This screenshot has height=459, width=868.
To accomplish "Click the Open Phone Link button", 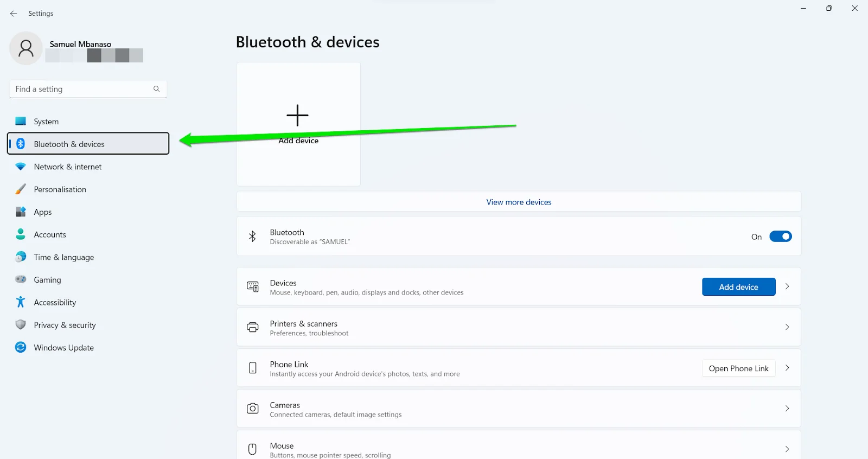I will (x=738, y=368).
